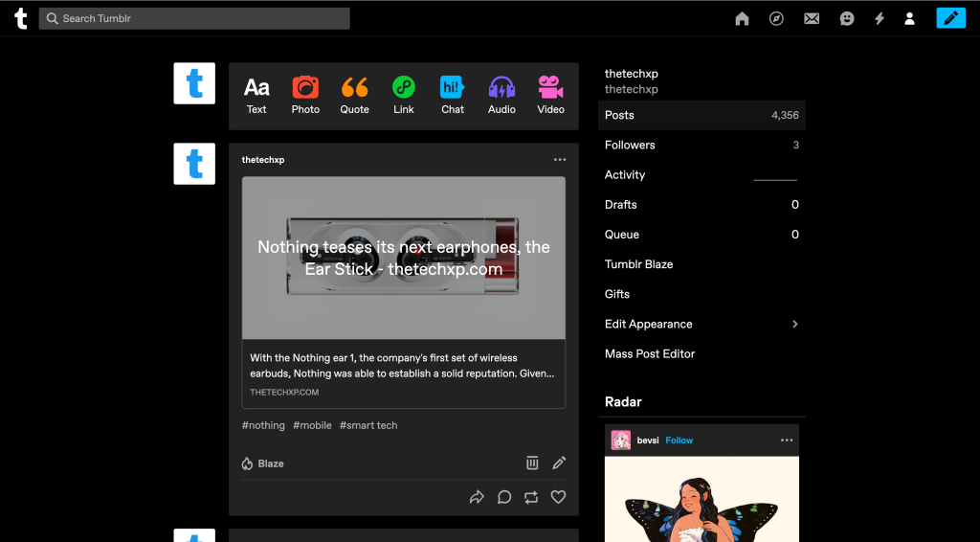Open the butterfly fairy Radar artwork
The width and height of the screenshot is (980, 542).
pos(702,499)
